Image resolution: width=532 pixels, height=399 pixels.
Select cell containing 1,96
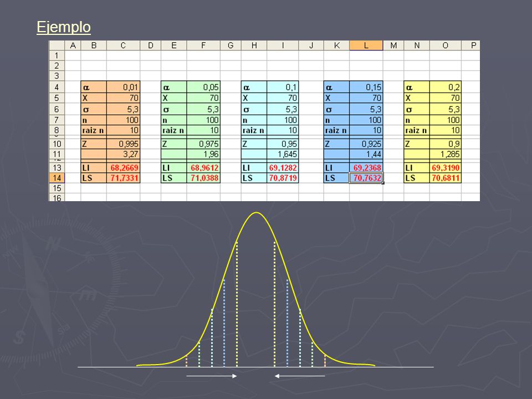point(203,154)
